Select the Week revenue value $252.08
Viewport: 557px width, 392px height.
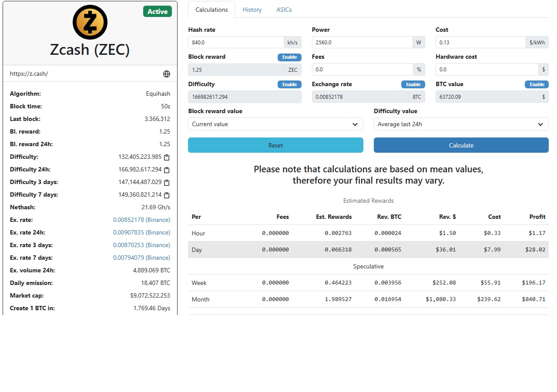(x=444, y=283)
